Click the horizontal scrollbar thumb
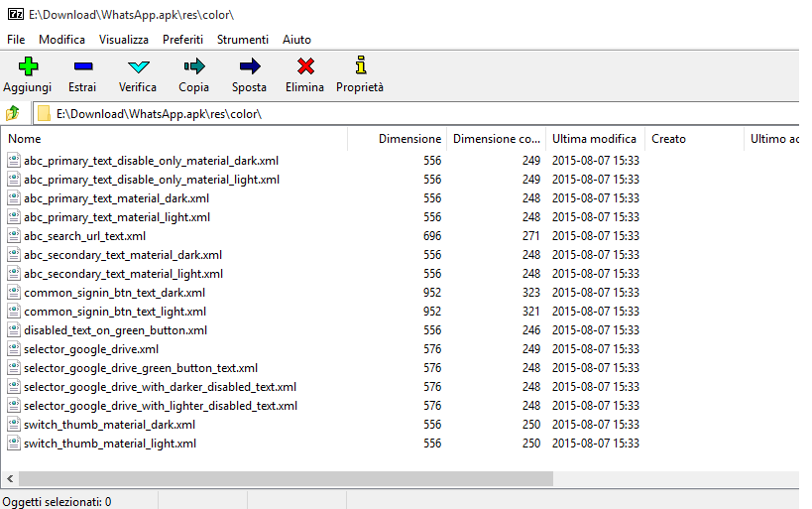The image size is (812, 509). click(x=286, y=478)
